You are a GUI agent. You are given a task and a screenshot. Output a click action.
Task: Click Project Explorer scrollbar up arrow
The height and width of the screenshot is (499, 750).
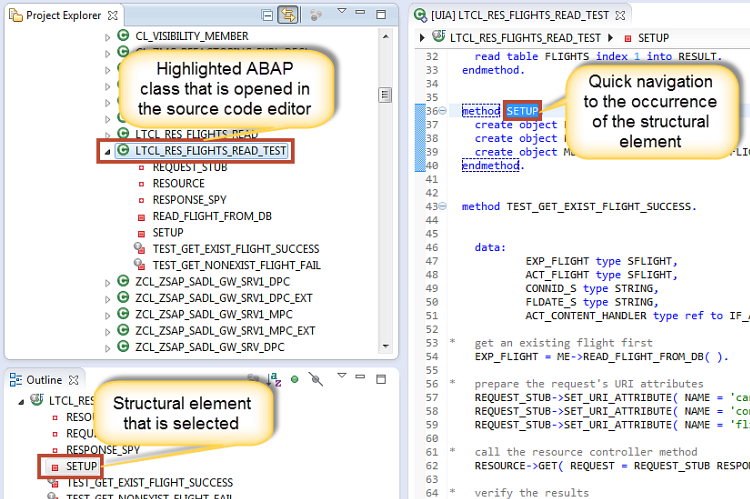coord(386,36)
